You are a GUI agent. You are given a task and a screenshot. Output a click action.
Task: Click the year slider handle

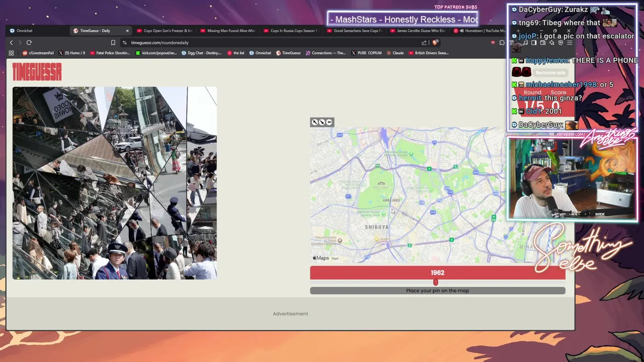436,283
